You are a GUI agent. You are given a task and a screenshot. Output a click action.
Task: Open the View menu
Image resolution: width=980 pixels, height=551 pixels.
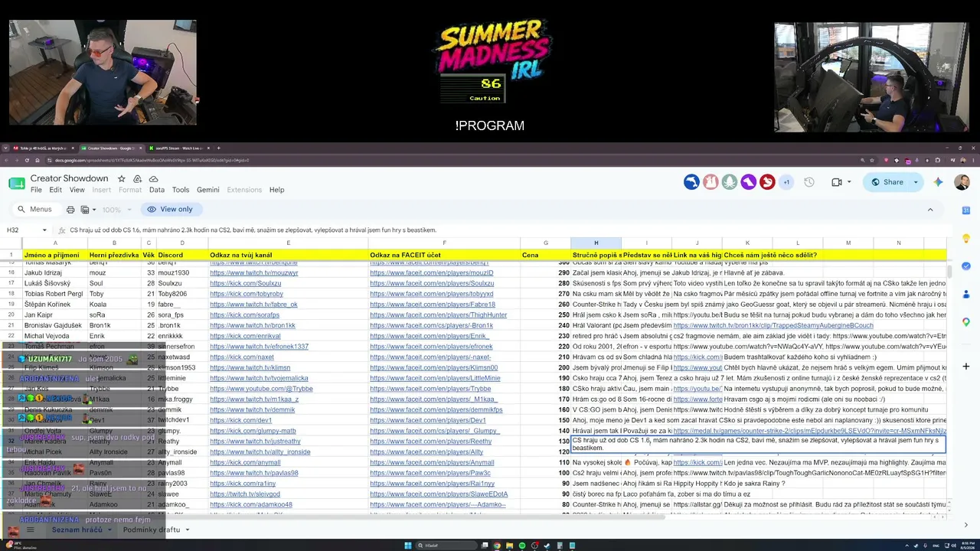coord(77,190)
